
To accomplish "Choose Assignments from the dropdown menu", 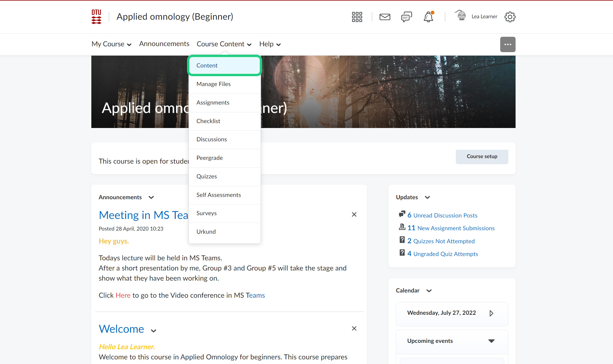I will (213, 103).
